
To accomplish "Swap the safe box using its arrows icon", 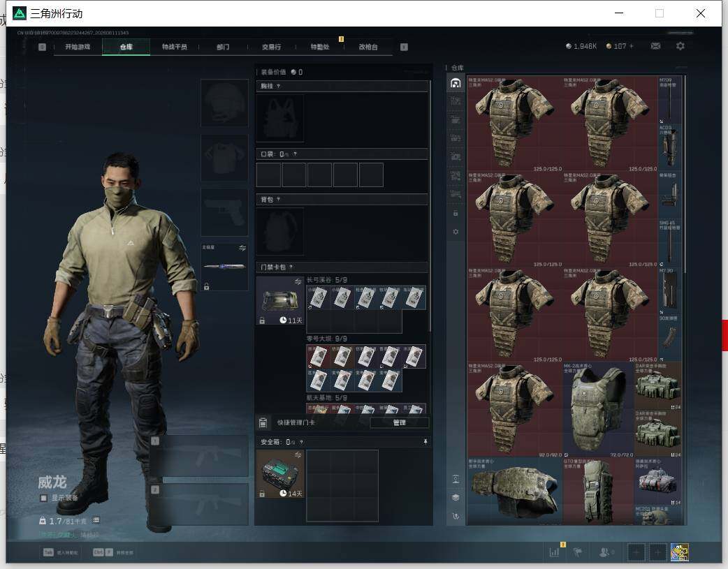I will point(298,455).
